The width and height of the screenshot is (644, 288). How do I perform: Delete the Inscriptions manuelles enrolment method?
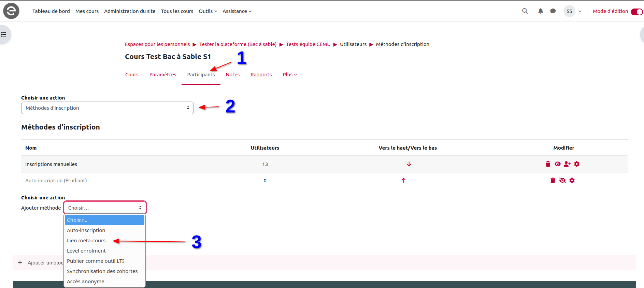click(548, 164)
